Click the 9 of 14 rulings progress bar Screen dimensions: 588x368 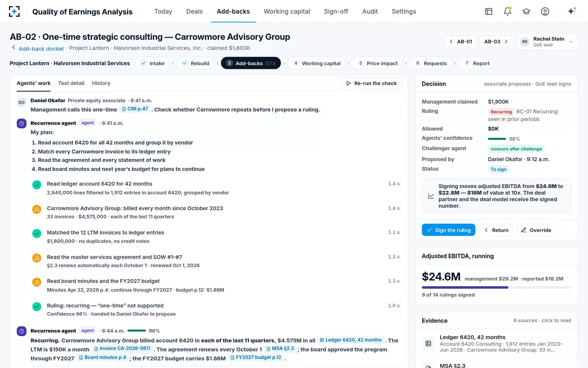click(x=497, y=287)
